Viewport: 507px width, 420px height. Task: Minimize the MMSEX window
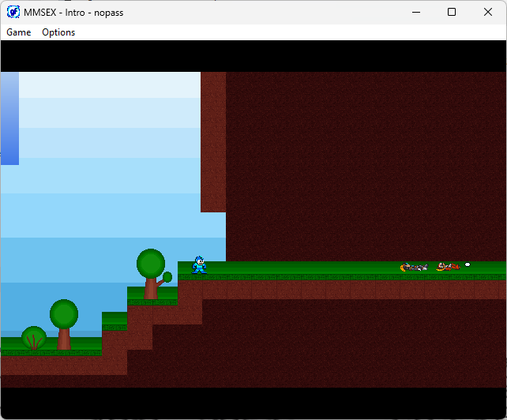[x=416, y=13]
